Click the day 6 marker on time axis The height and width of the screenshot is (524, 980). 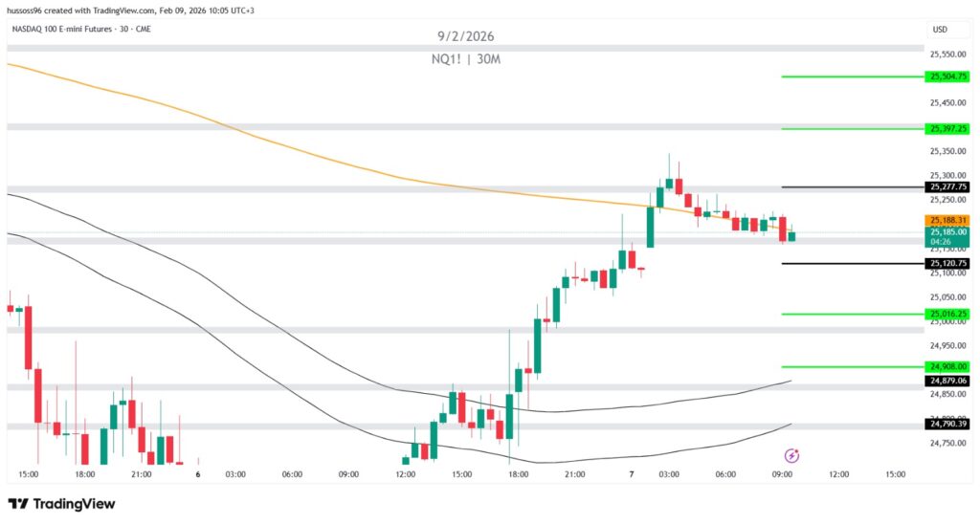click(198, 474)
